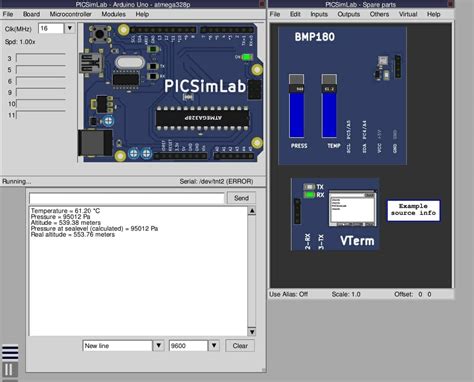The height and width of the screenshot is (382, 474).
Task: Click the DC power jack on the board
Action: coord(95,143)
